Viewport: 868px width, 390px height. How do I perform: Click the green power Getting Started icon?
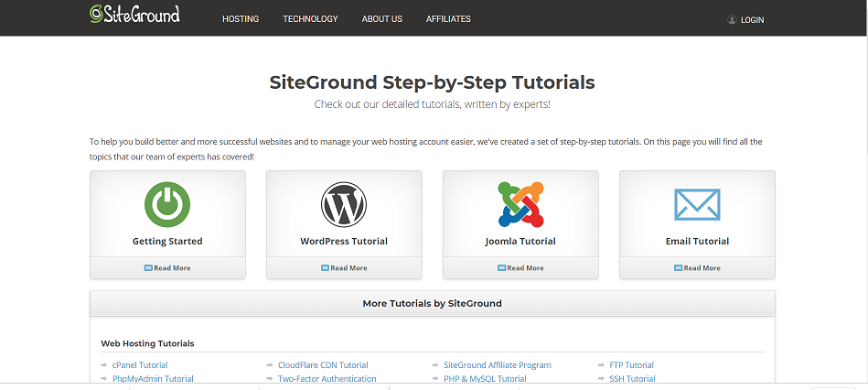coord(167,204)
